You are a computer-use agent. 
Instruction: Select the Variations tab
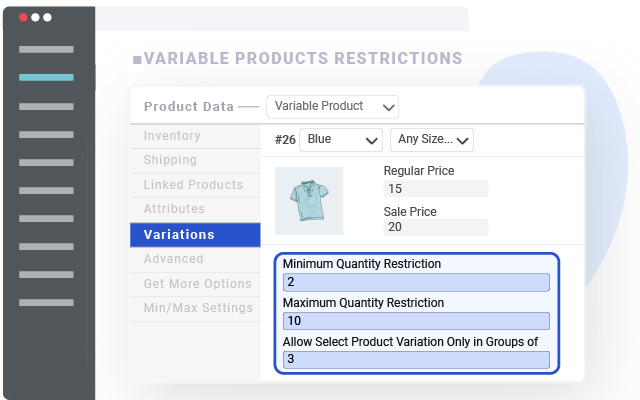[x=179, y=234]
